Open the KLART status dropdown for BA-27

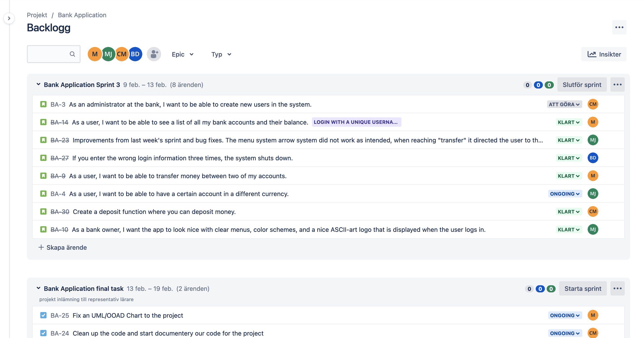[x=569, y=158]
